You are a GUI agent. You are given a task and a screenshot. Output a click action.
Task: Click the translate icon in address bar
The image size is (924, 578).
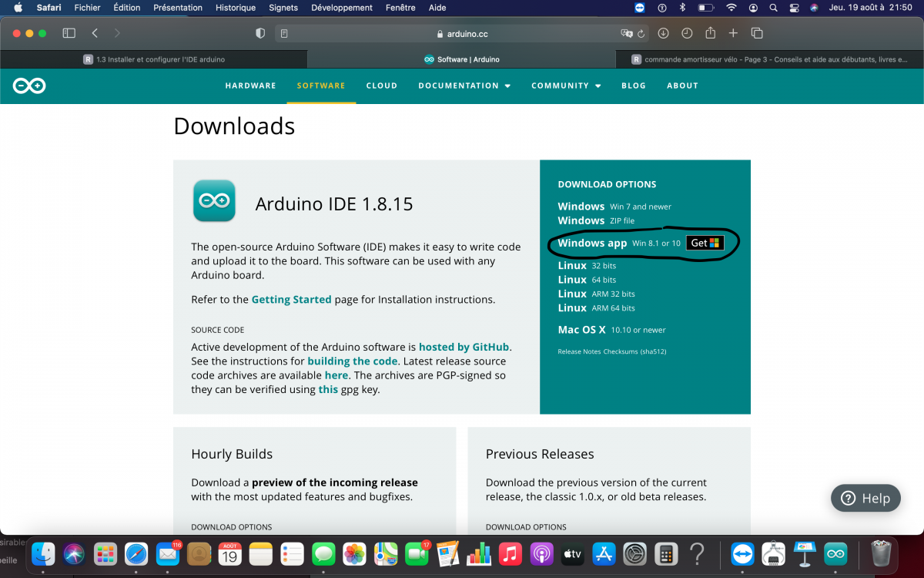click(627, 34)
